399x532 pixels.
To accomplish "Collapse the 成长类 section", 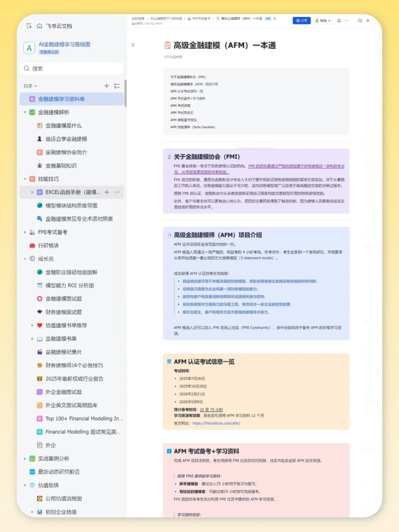I will 25,259.
